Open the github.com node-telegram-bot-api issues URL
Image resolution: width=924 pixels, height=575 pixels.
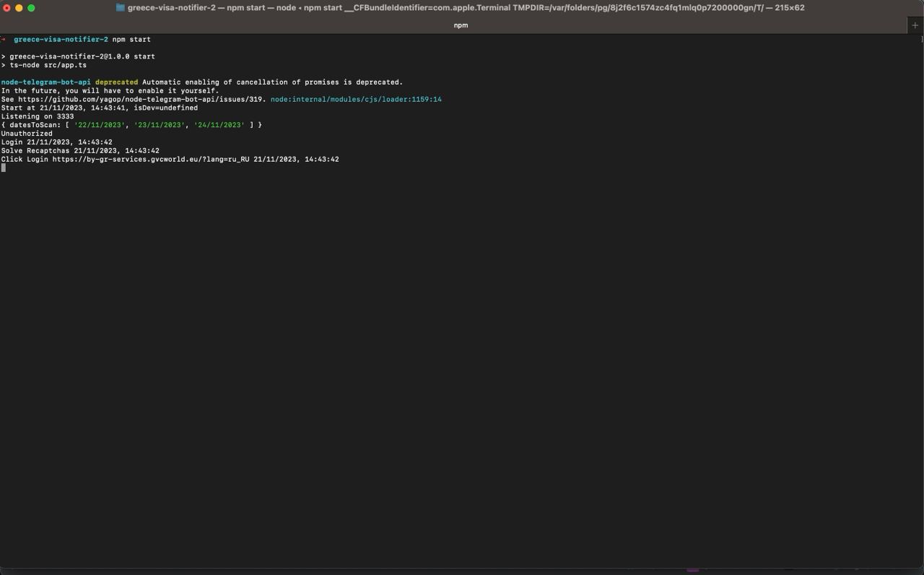[x=141, y=99]
